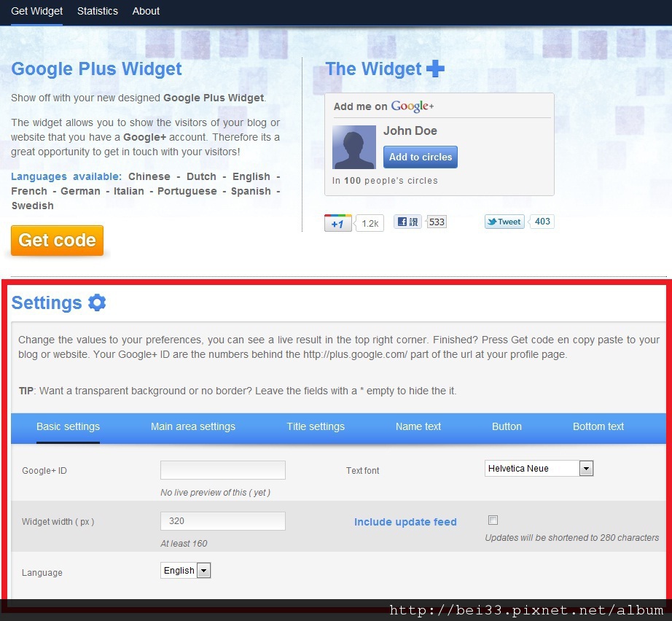Switch to Main area settings tab
Image resolution: width=672 pixels, height=621 pixels.
193,426
